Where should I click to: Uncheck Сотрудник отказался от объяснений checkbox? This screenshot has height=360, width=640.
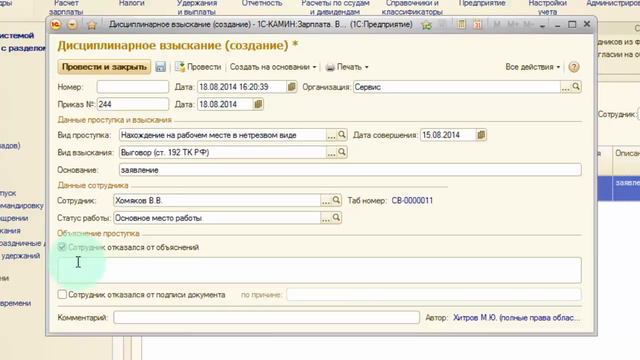tap(62, 247)
